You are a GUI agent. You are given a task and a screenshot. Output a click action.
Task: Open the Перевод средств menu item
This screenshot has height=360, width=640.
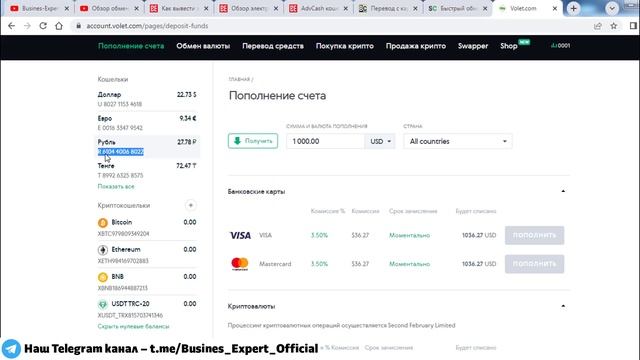[x=273, y=46]
